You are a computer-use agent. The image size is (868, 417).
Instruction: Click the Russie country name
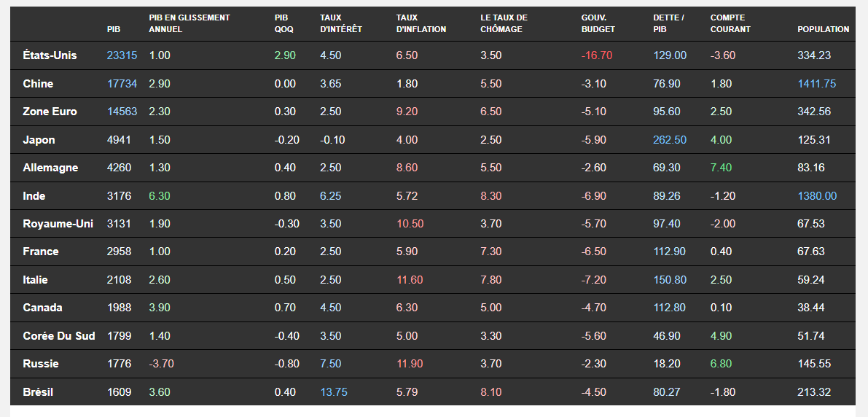[41, 364]
